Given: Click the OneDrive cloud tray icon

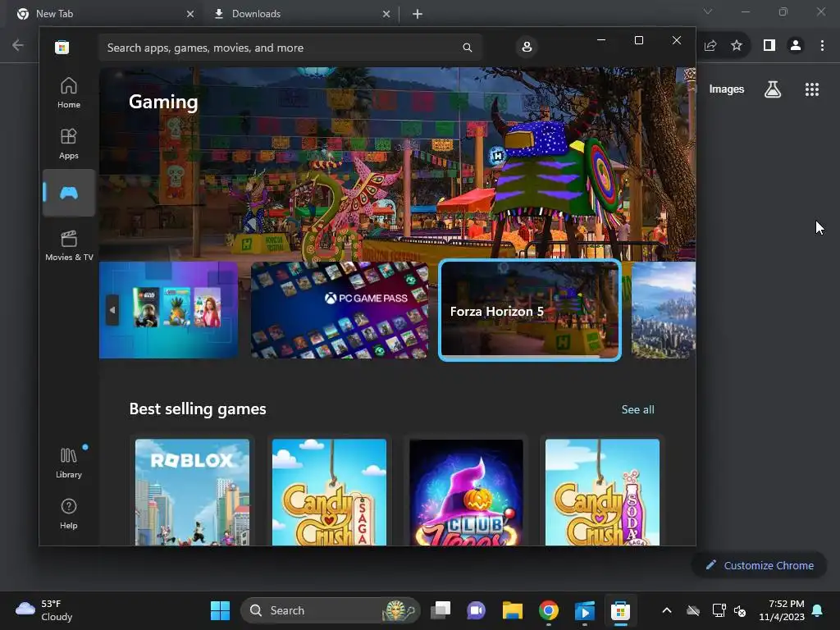Looking at the screenshot, I should point(693,610).
